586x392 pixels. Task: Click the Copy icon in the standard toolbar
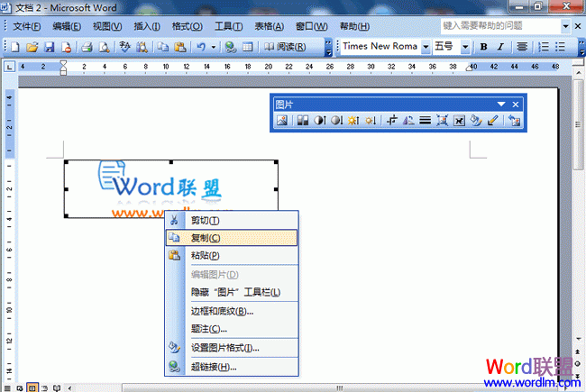162,47
